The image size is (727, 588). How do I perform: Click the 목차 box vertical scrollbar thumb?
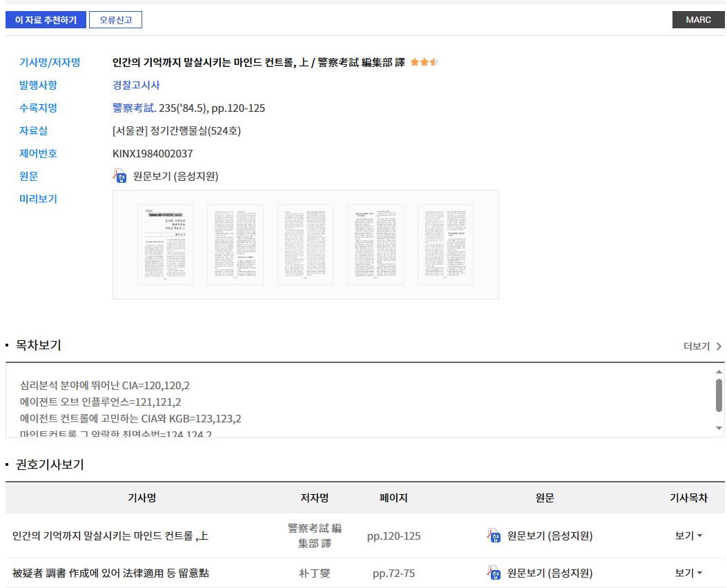point(719,395)
